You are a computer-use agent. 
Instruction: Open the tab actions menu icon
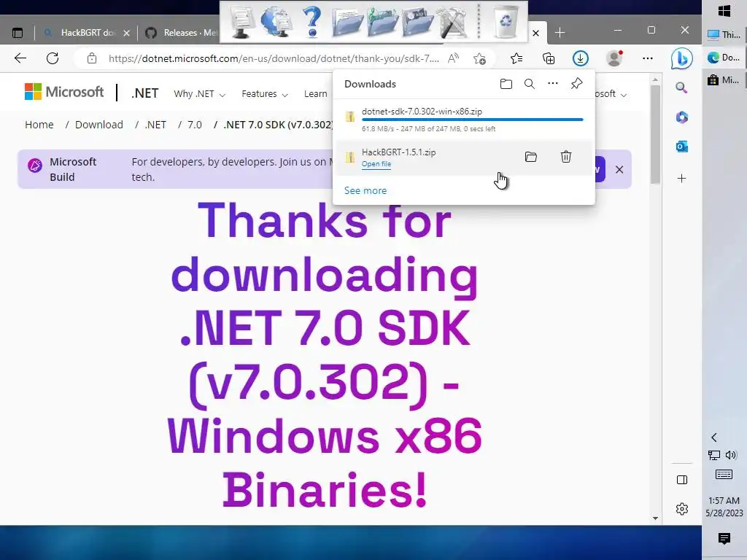[18, 33]
